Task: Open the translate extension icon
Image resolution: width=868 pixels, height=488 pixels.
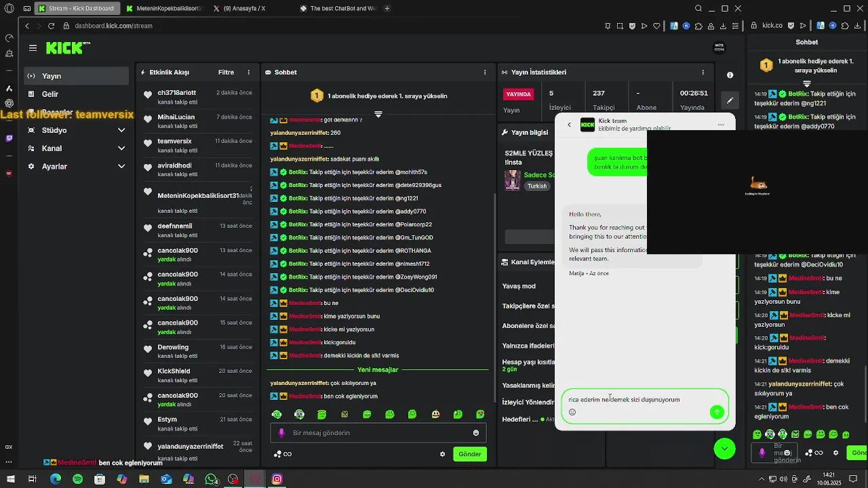Action: pyautogui.click(x=674, y=26)
